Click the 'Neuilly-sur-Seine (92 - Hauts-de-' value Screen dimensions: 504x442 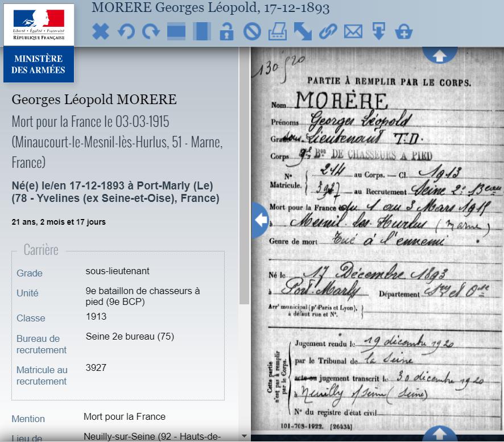tap(152, 436)
